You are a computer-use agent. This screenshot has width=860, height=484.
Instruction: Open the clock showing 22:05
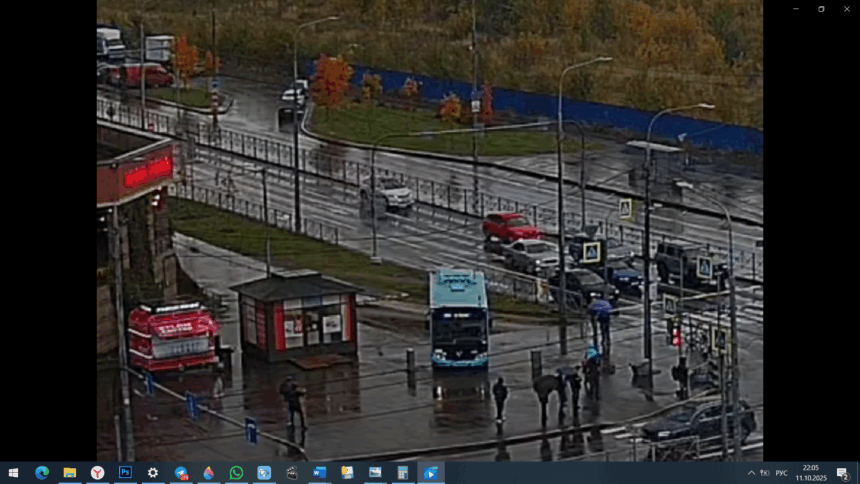click(811, 473)
